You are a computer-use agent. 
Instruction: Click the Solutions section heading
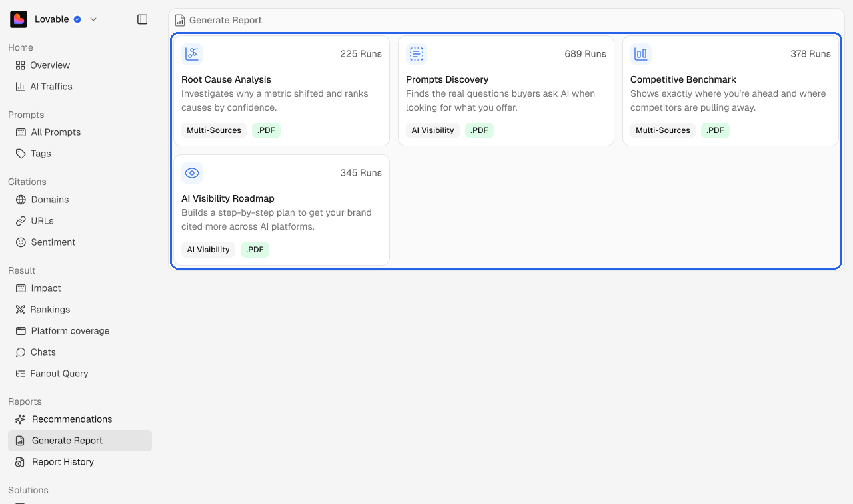[28, 490]
